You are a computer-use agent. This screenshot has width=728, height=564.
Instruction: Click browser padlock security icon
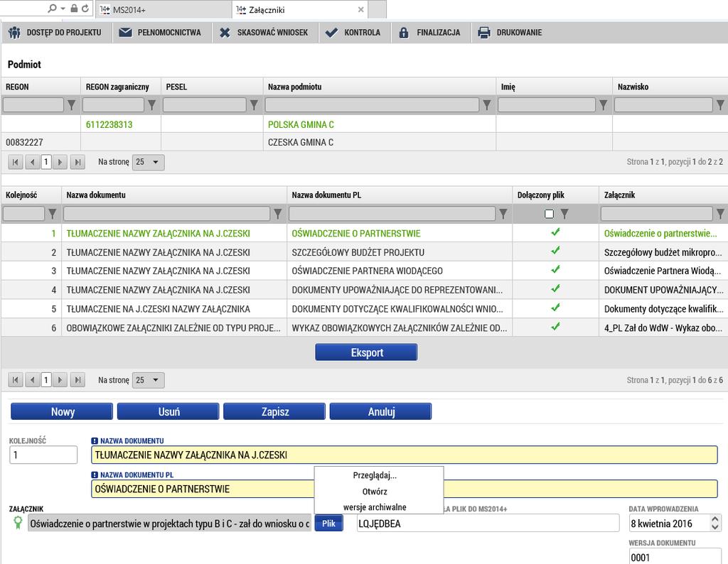point(74,9)
